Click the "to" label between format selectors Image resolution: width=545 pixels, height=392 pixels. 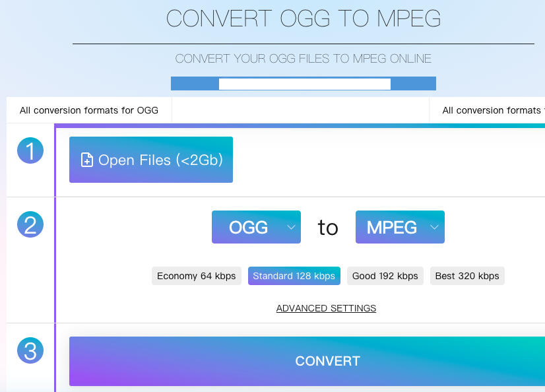tap(328, 228)
